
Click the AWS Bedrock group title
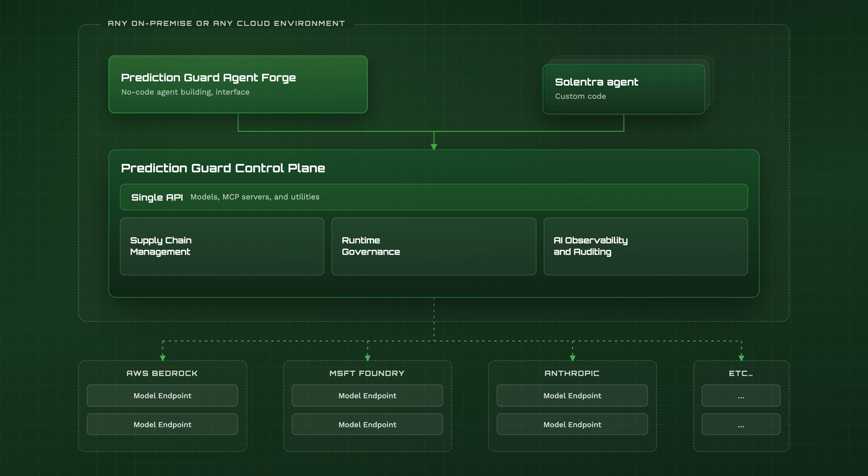pos(162,373)
